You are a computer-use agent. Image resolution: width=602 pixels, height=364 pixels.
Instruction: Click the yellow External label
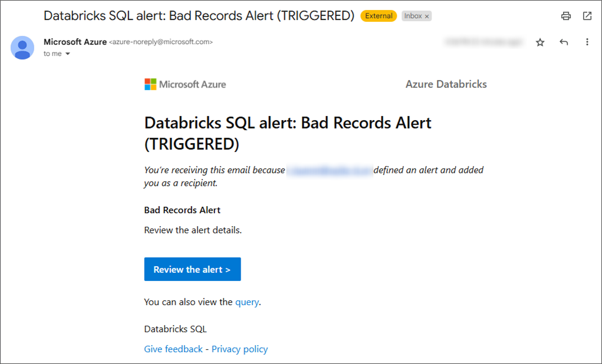click(x=379, y=16)
